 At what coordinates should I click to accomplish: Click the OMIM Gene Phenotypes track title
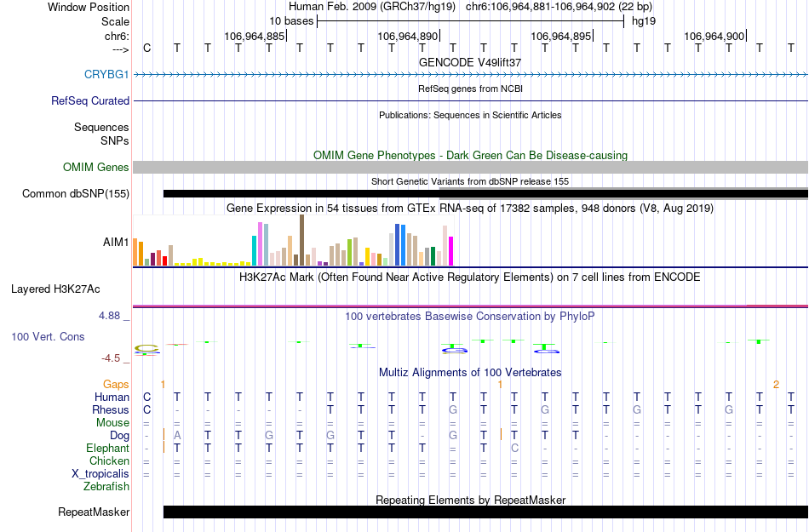(470, 155)
